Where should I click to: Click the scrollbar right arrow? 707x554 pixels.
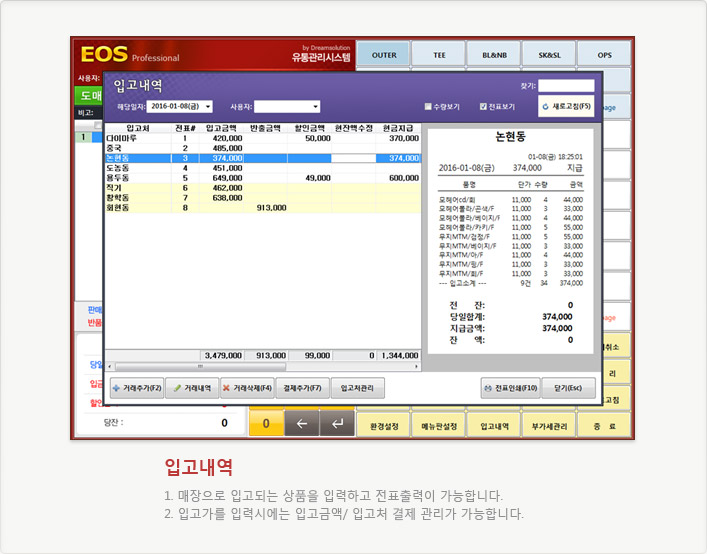[416, 366]
